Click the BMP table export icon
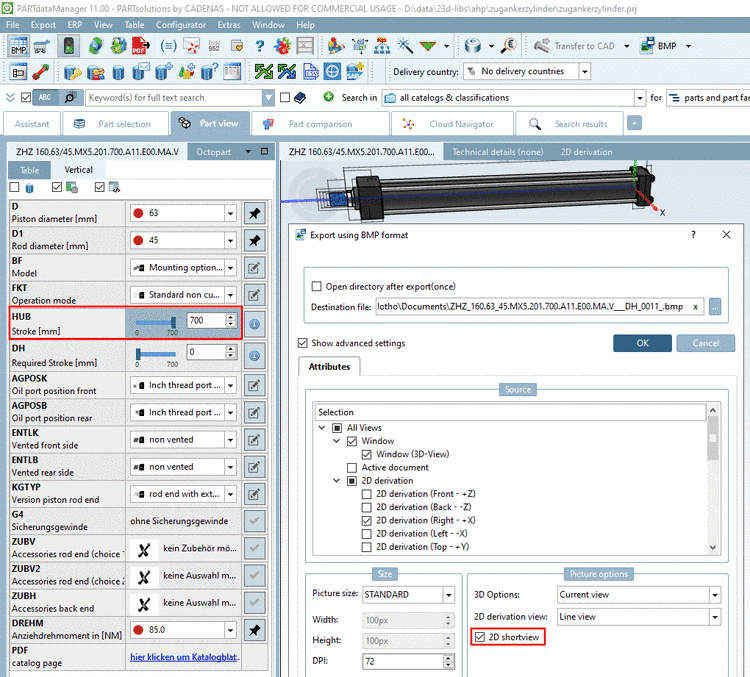The image size is (750, 677). pyautogui.click(x=18, y=46)
